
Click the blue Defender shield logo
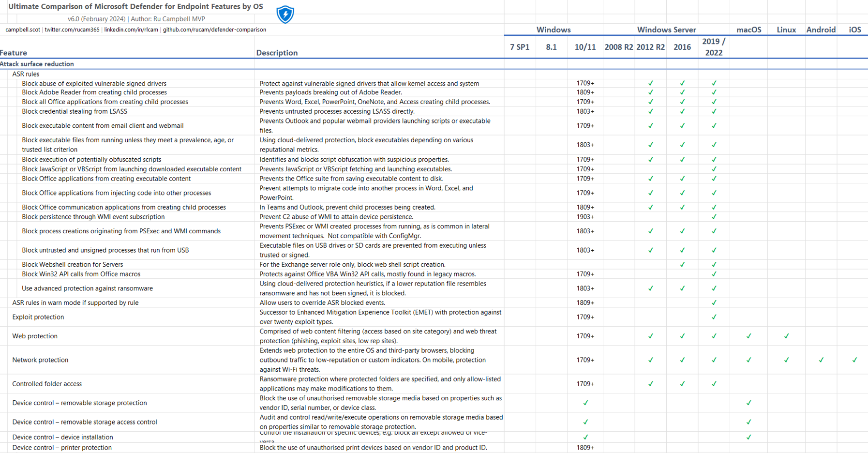(285, 15)
